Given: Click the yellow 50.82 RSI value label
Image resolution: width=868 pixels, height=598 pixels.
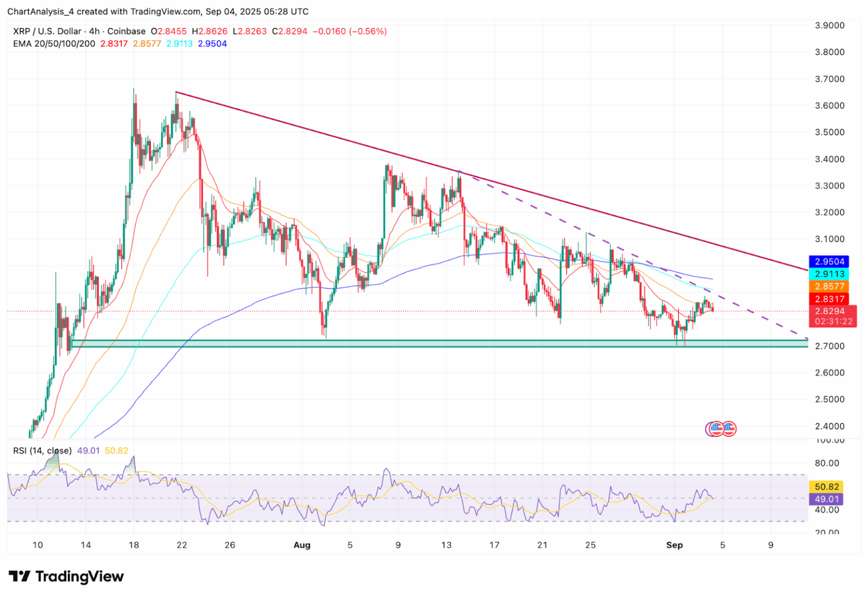Looking at the screenshot, I should (826, 485).
